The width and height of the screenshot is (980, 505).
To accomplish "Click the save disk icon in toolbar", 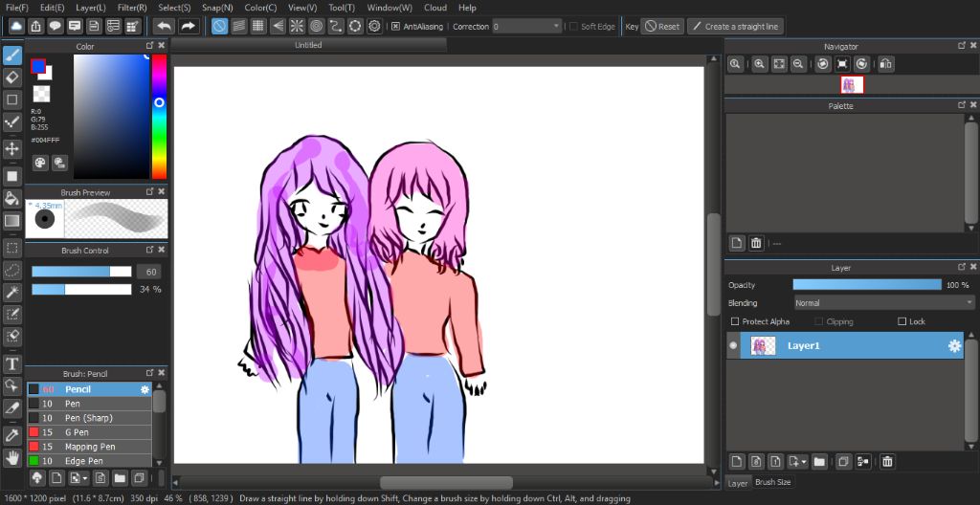I will point(94,26).
